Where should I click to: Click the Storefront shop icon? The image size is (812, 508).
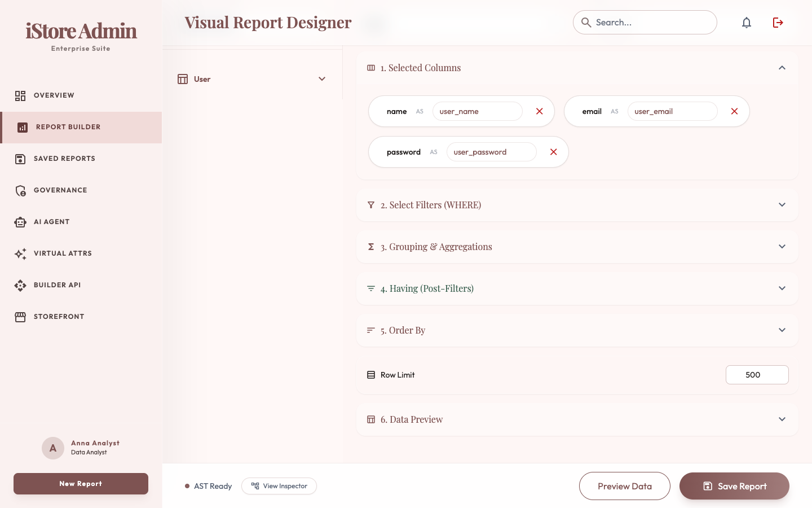(x=20, y=317)
